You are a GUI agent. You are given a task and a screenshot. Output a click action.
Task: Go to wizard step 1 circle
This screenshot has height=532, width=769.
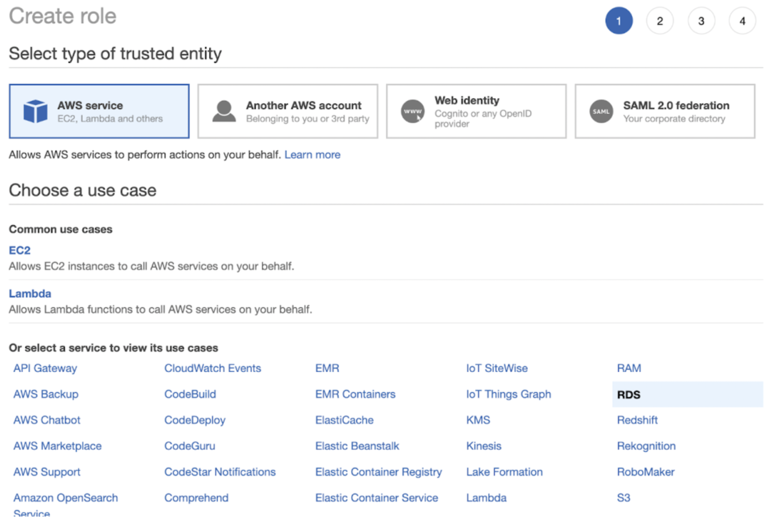[x=619, y=21]
